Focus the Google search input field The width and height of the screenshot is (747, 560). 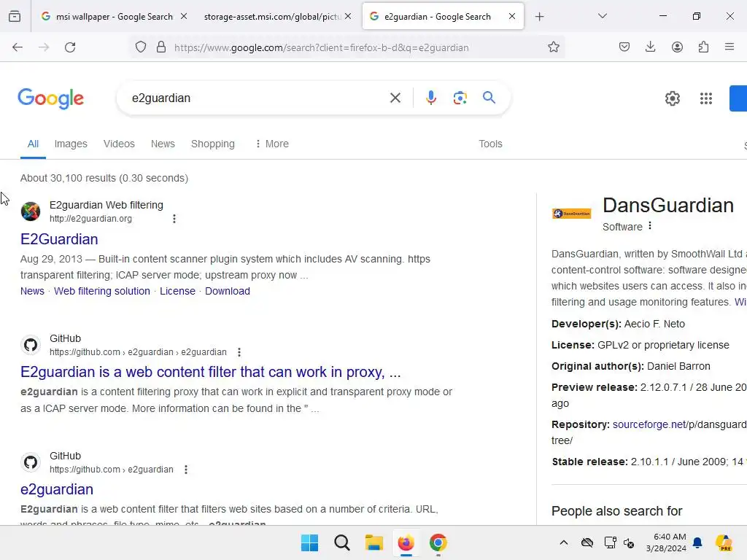click(258, 98)
